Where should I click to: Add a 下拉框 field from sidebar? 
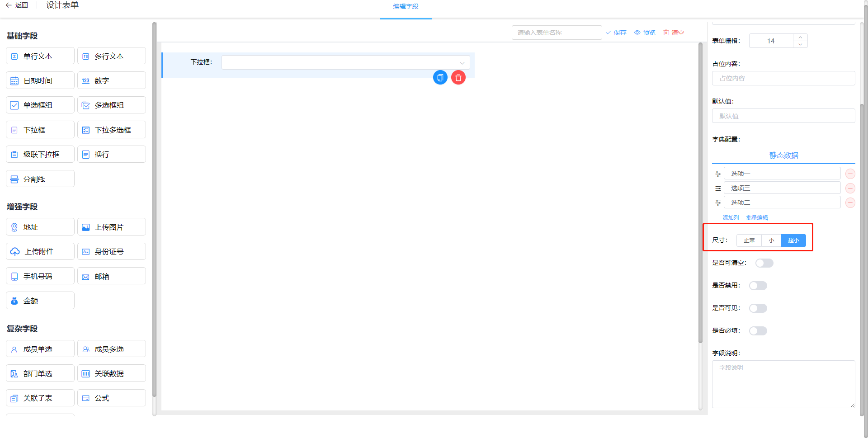[x=40, y=130]
